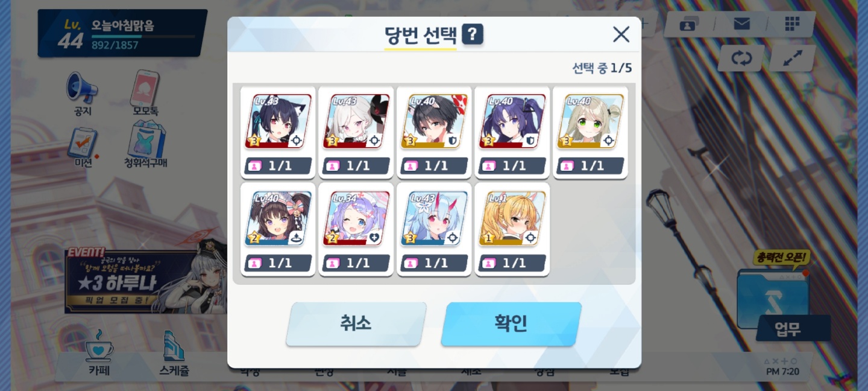868x391 pixels.
Task: Select the brown-haired student with pink ribbons
Action: pyautogui.click(x=278, y=229)
